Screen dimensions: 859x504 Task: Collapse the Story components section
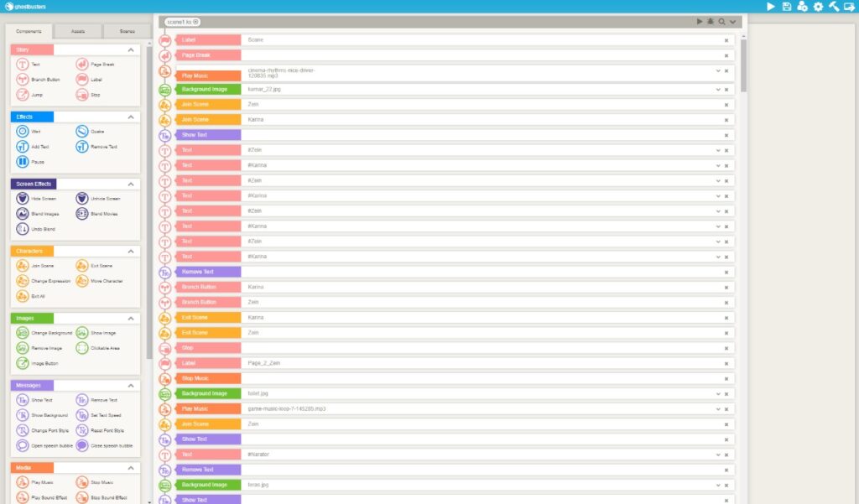(131, 49)
